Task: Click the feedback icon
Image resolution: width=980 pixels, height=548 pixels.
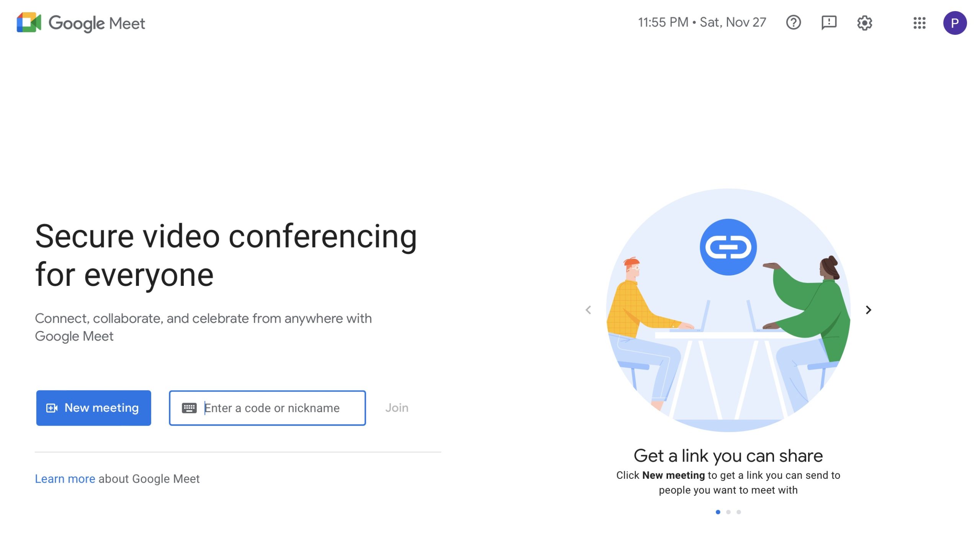Action: pos(828,22)
